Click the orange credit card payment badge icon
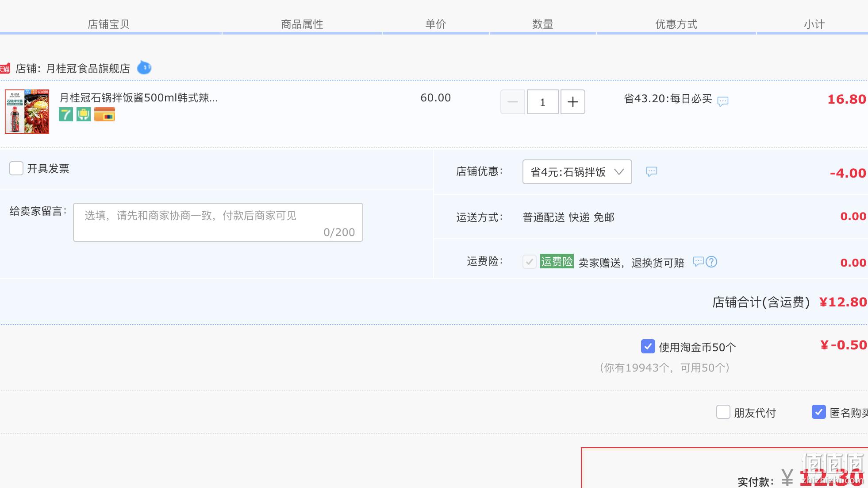868x488 pixels. pos(105,115)
